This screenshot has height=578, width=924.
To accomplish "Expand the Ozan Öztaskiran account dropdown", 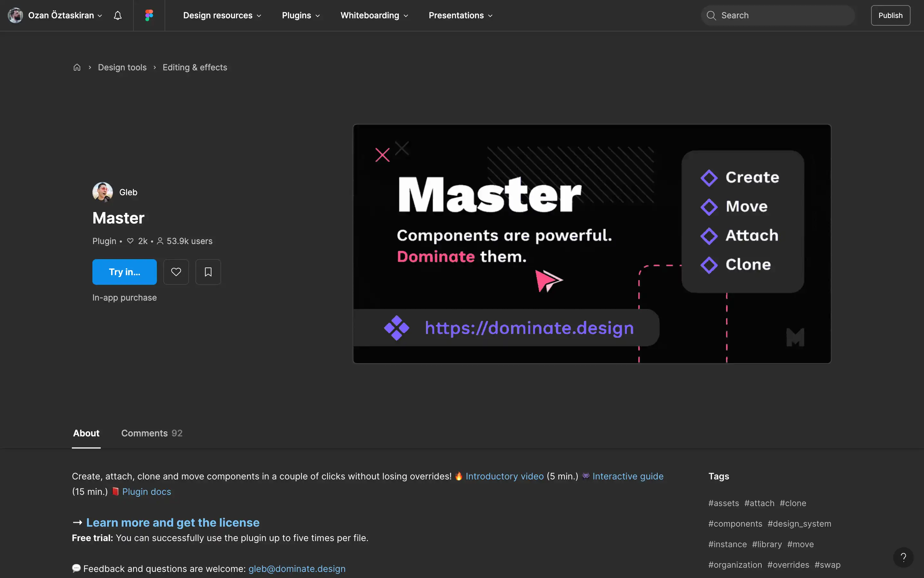I will pyautogui.click(x=65, y=15).
